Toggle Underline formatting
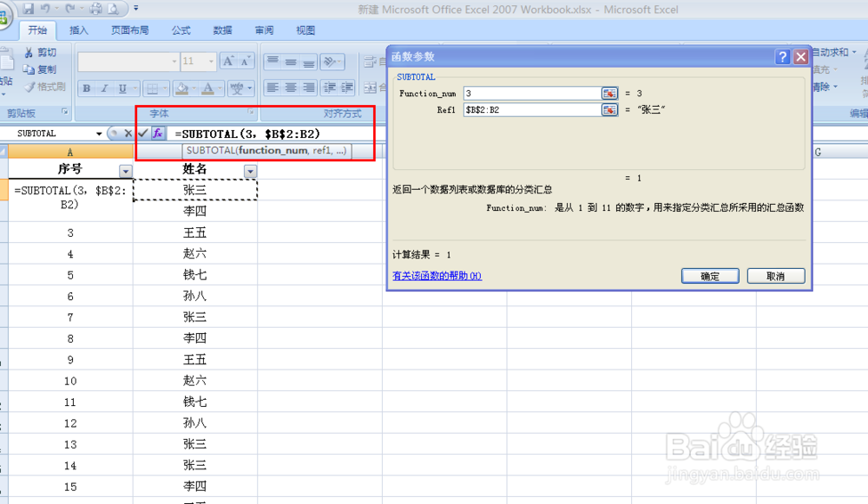The height and width of the screenshot is (504, 868). (x=122, y=88)
